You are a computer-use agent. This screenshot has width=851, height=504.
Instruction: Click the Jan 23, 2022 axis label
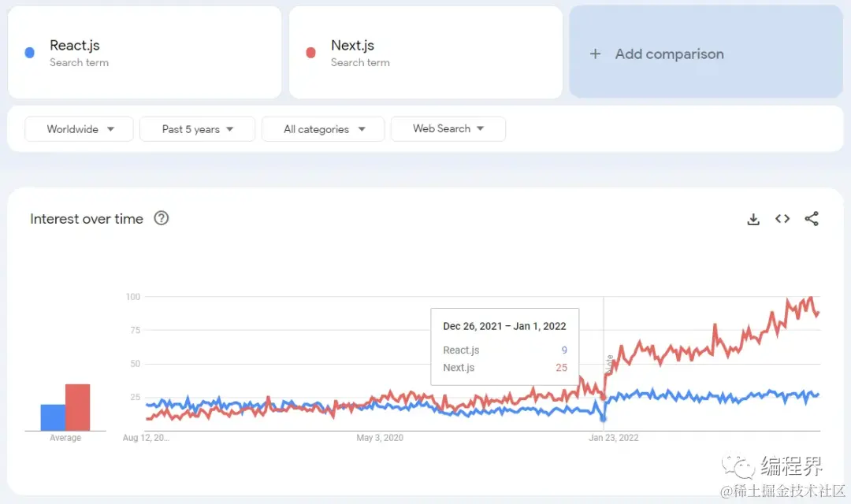614,438
